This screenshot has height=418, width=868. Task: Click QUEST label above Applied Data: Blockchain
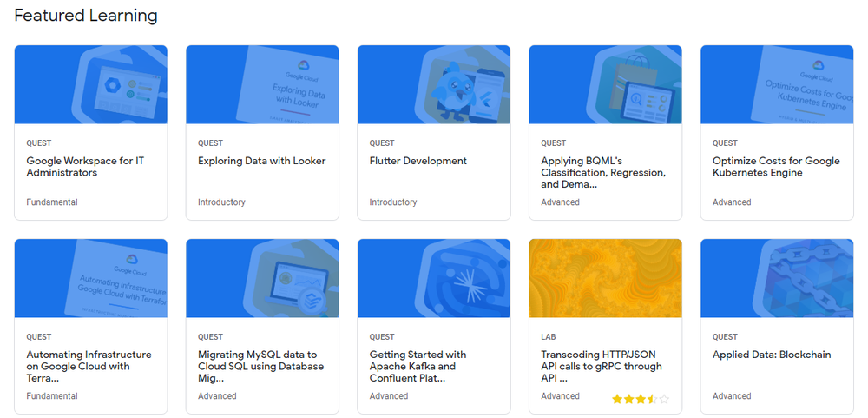725,337
